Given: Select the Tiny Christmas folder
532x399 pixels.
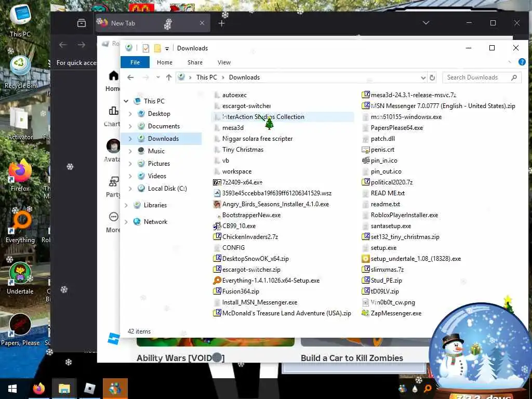Looking at the screenshot, I should 243,150.
